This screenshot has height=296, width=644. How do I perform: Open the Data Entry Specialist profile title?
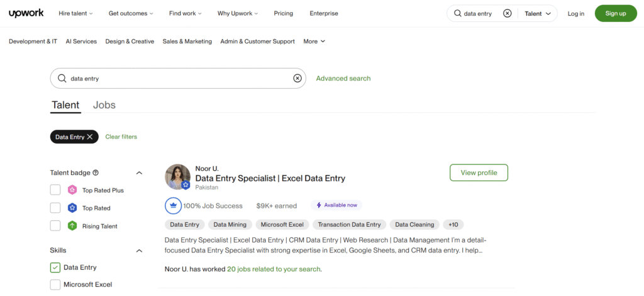click(x=270, y=178)
